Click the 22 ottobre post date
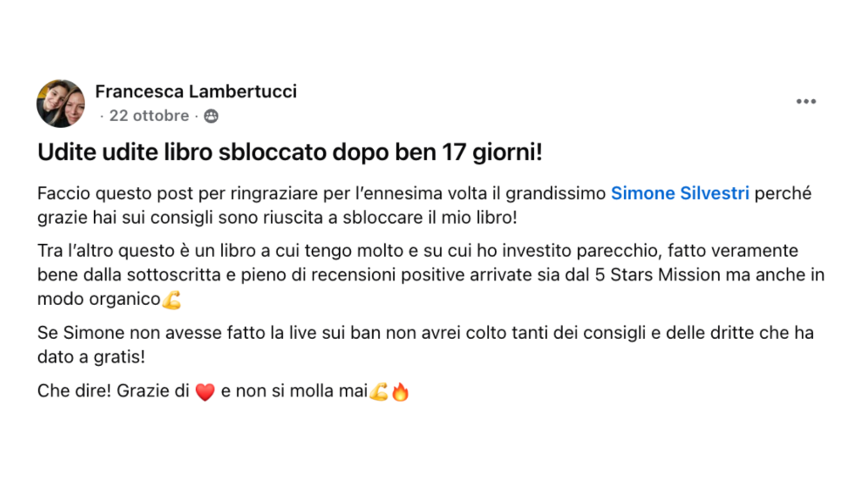Image resolution: width=868 pixels, height=488 pixels. pos(148,116)
